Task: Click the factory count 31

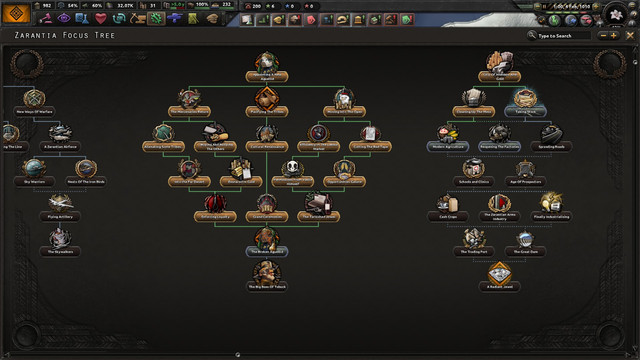Action: point(152,6)
